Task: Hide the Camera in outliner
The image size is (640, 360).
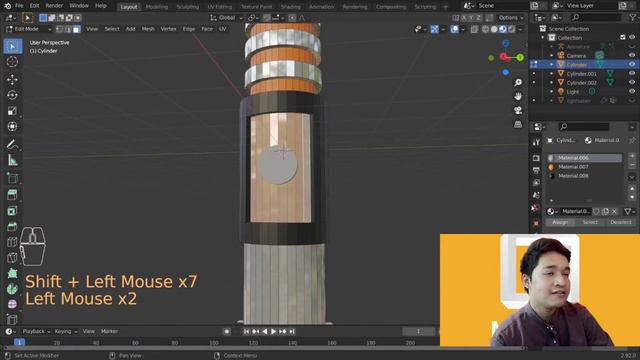Action: pyautogui.click(x=632, y=56)
